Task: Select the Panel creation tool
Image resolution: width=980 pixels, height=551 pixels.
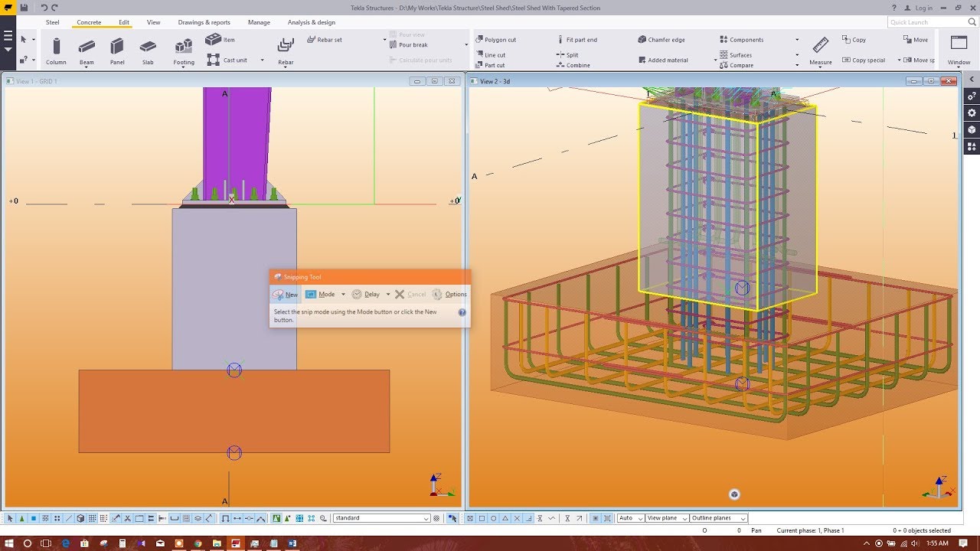Action: (116, 47)
